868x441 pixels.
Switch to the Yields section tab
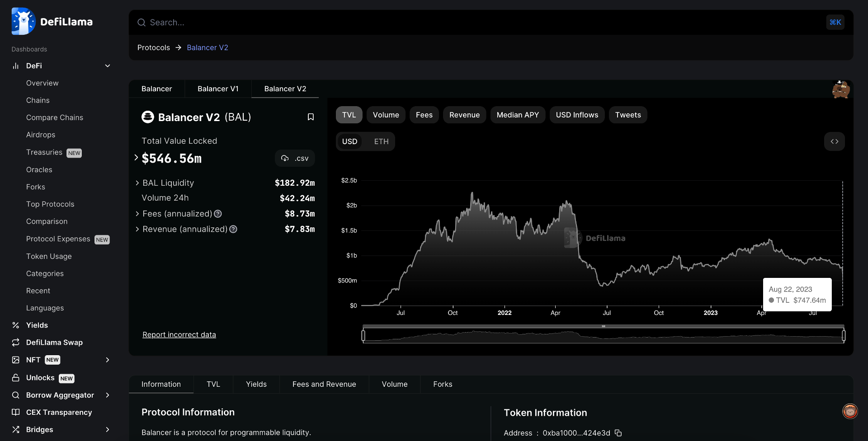(x=256, y=384)
